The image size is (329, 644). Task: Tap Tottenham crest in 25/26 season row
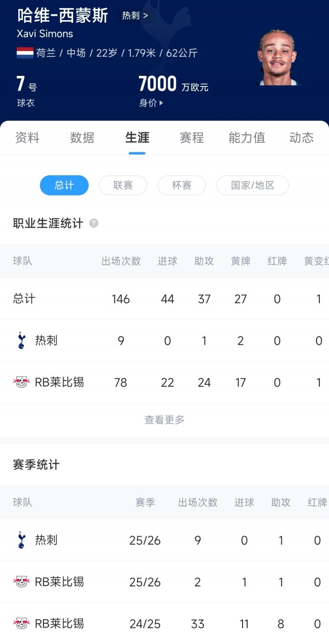click(x=21, y=540)
